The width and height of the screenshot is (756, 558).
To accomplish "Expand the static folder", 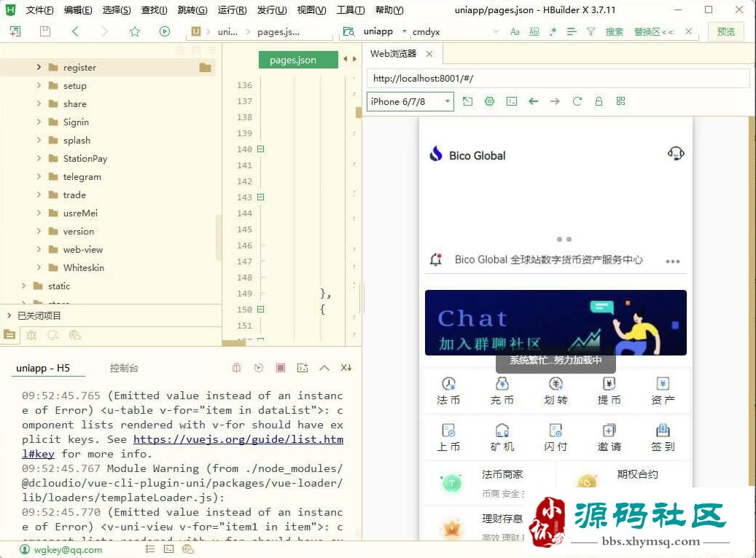I will pyautogui.click(x=23, y=286).
